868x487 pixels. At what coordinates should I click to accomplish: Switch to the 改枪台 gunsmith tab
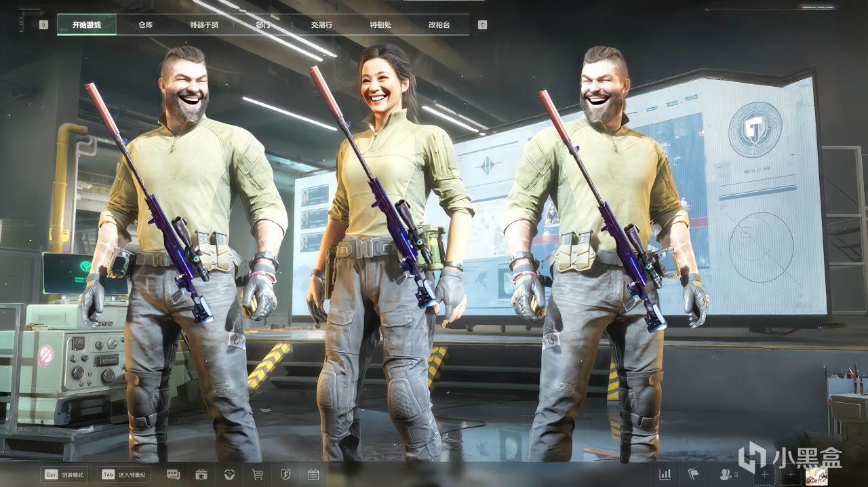click(439, 24)
